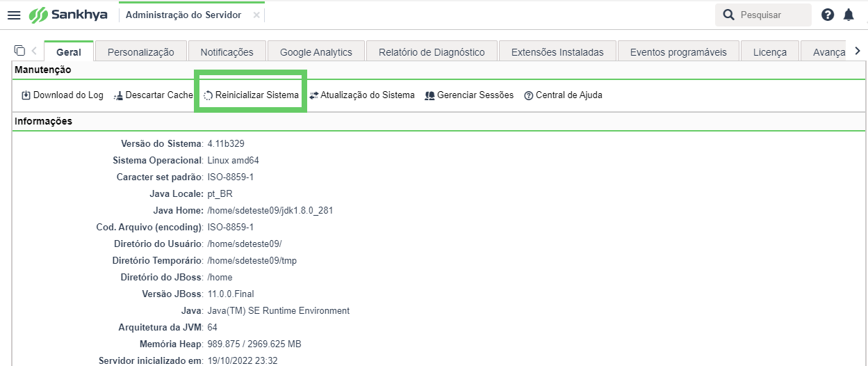Click the tab list windows icon
Image resolution: width=868 pixels, height=366 pixels.
[x=19, y=50]
